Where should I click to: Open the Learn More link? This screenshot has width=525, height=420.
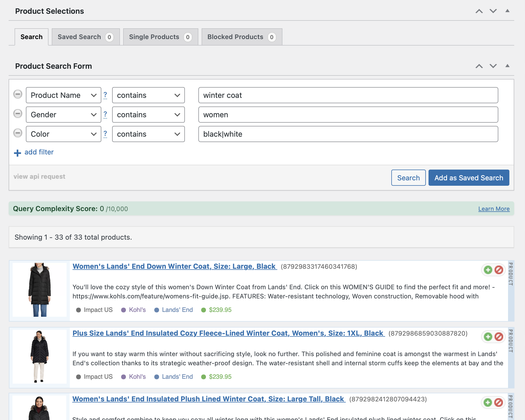(x=494, y=209)
